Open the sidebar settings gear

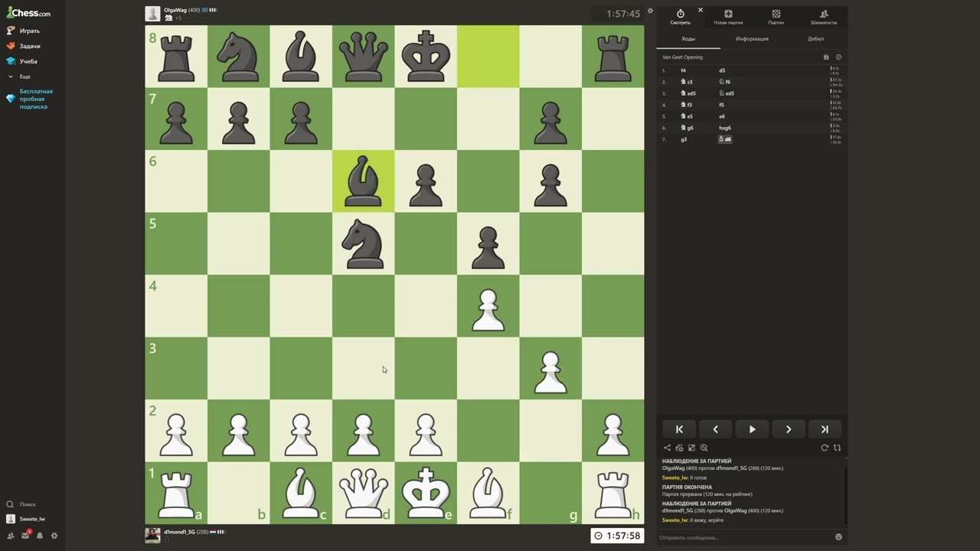[x=54, y=536]
